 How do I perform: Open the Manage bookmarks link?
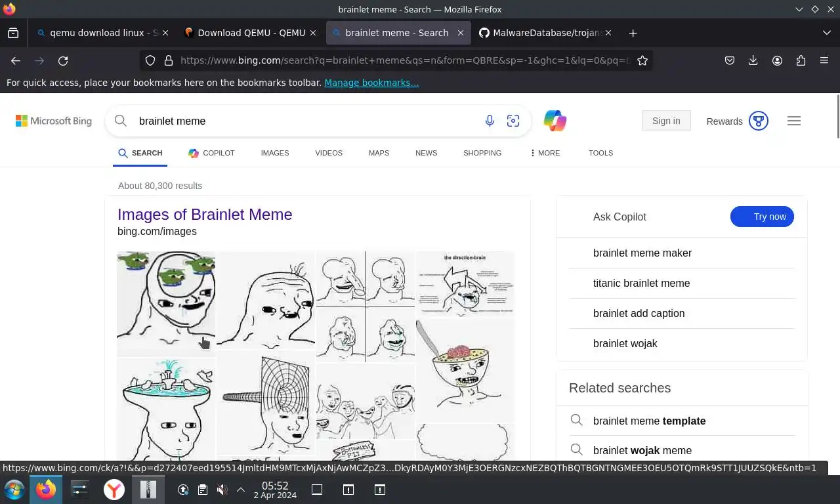click(371, 83)
